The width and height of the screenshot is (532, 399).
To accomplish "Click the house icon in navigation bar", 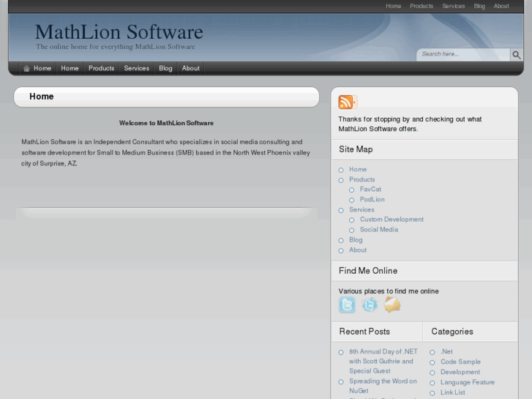I will click(26, 69).
